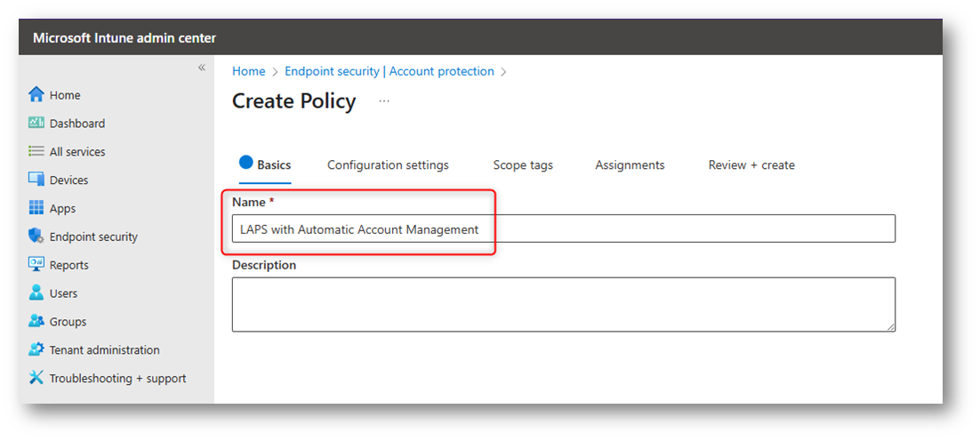
Task: Go to Devices label in sidebar
Action: (x=68, y=180)
